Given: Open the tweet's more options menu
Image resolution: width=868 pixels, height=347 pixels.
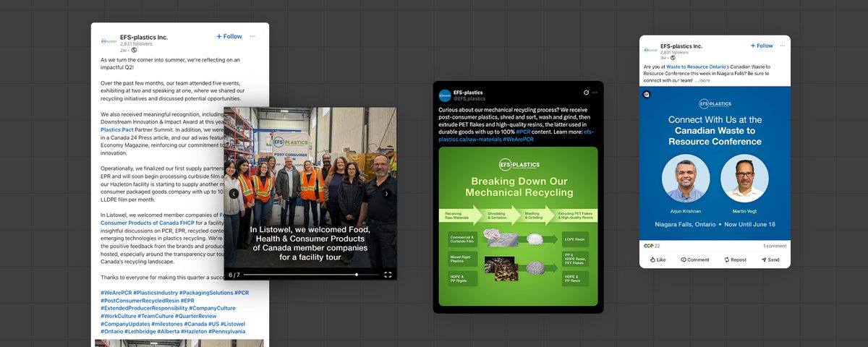Looking at the screenshot, I should pyautogui.click(x=595, y=93).
